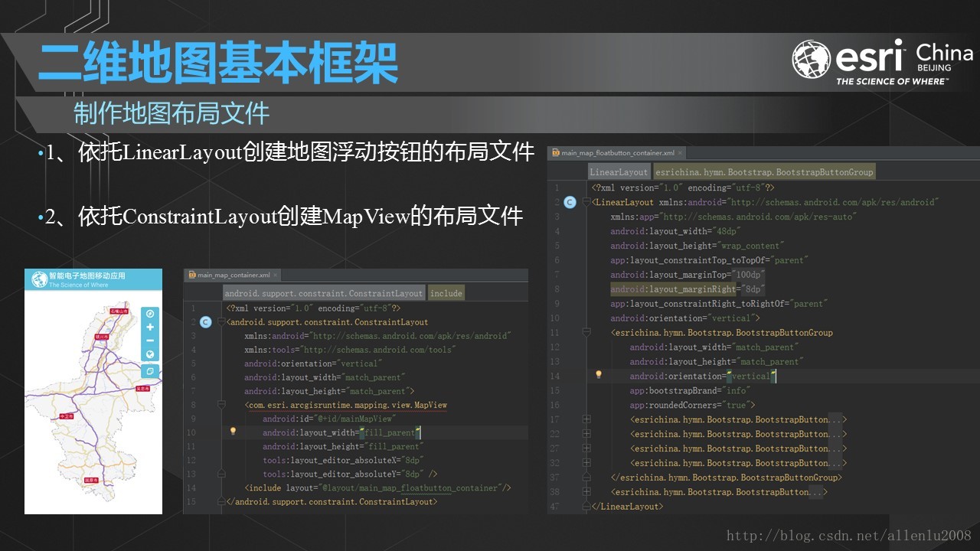
Task: Click the include breadcrumb
Action: pyautogui.click(x=446, y=293)
